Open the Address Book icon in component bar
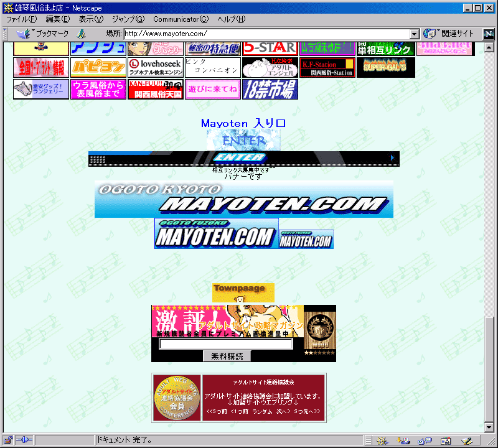This screenshot has height=448, width=498. [x=446, y=441]
